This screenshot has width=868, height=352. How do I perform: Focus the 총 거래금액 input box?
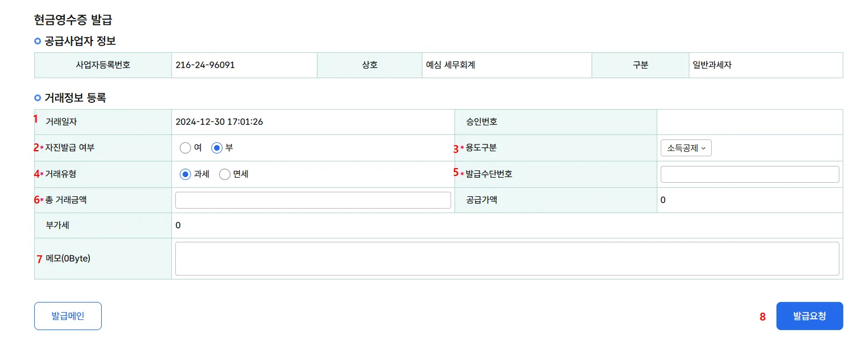click(313, 200)
